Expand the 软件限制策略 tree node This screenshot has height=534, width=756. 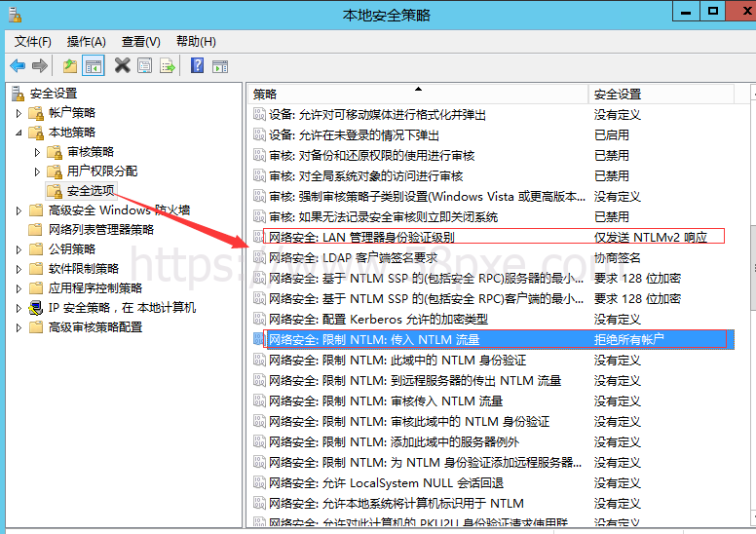coord(19,269)
